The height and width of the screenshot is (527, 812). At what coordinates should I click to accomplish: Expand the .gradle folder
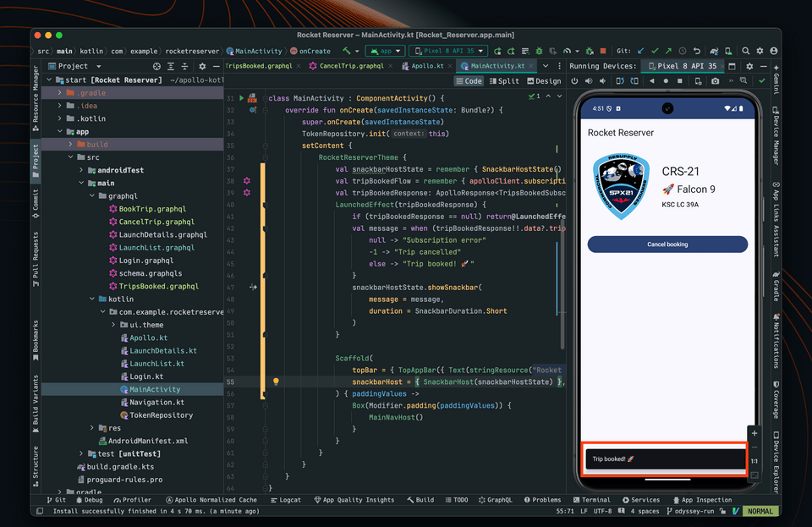[59, 93]
